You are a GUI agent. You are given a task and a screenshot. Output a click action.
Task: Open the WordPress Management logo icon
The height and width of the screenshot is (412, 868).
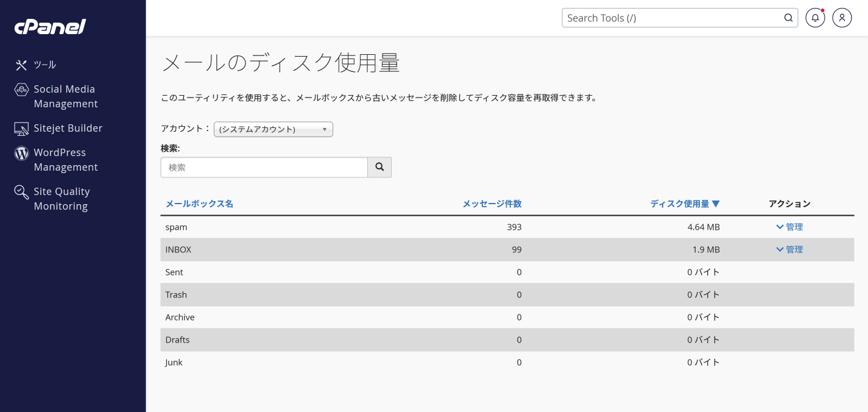pyautogui.click(x=21, y=153)
